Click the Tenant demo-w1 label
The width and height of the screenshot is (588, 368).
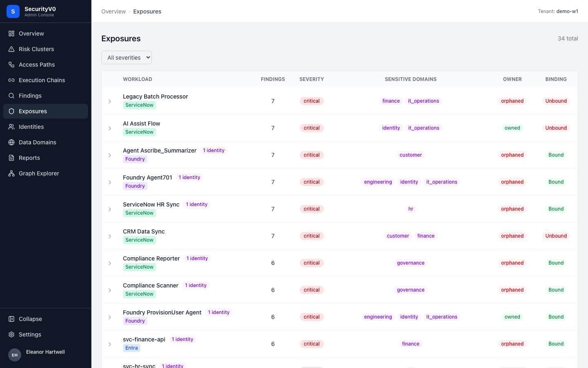[558, 11]
